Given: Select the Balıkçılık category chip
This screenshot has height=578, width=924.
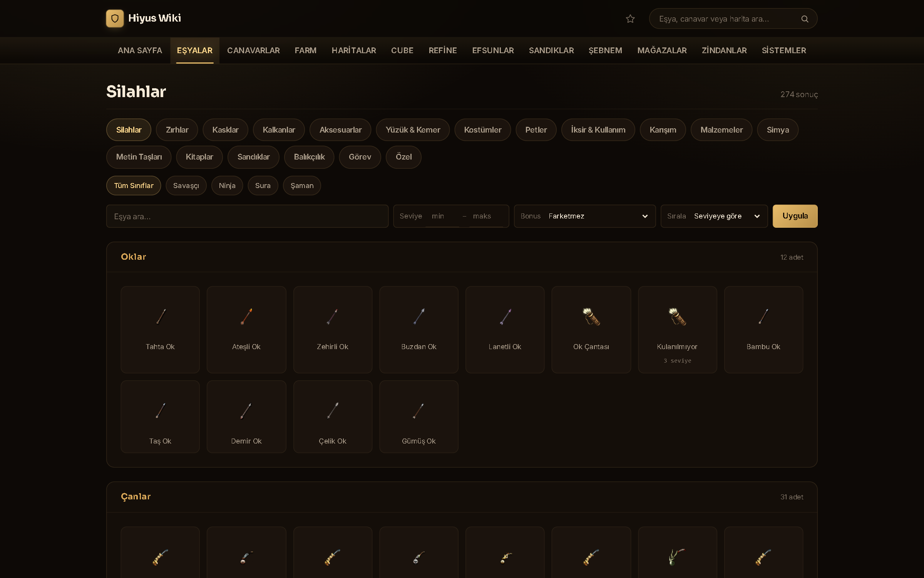Looking at the screenshot, I should tap(309, 157).
